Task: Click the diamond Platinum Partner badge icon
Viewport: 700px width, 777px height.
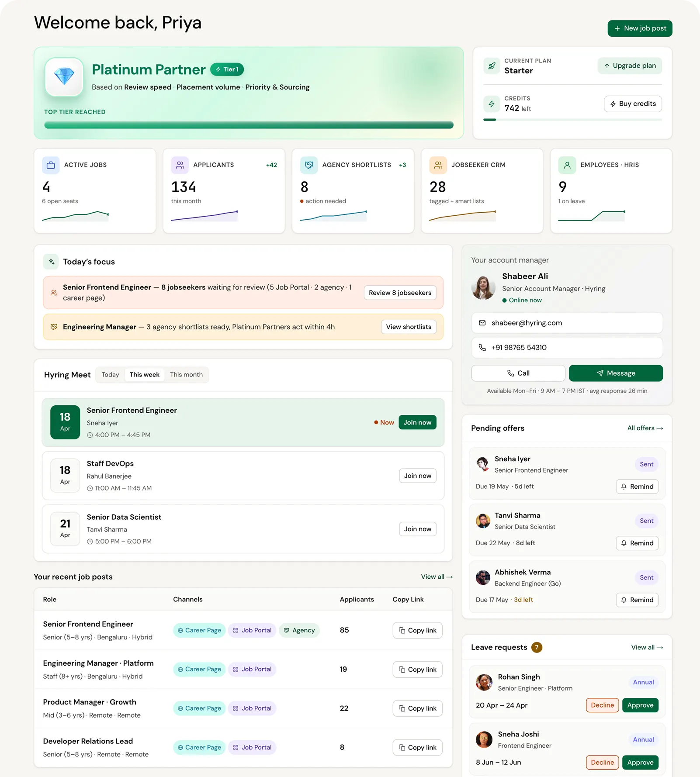Action: (64, 77)
